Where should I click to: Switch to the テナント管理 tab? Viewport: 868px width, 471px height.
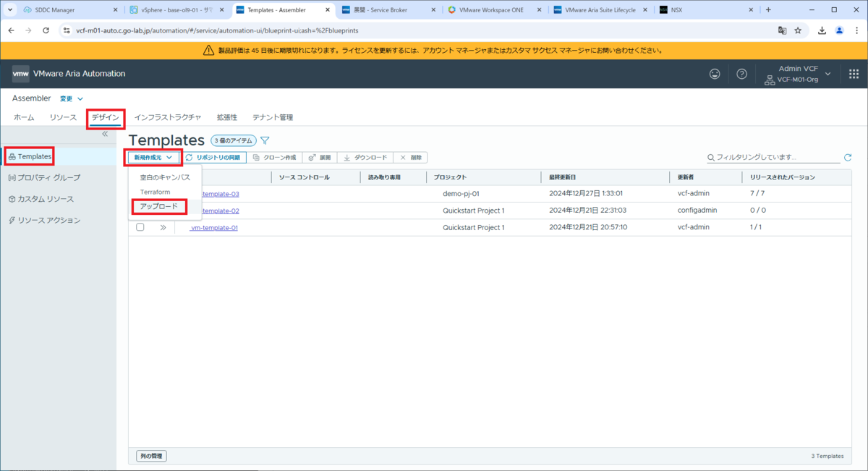273,117
